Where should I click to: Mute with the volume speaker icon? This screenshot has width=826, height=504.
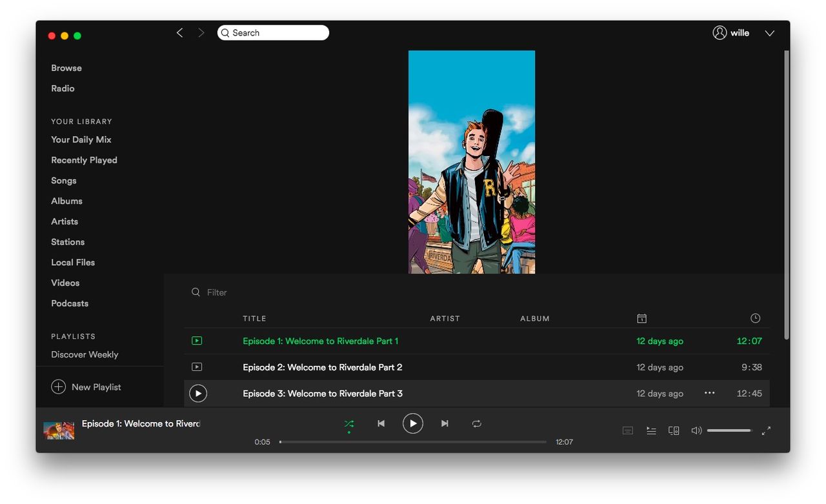point(696,430)
